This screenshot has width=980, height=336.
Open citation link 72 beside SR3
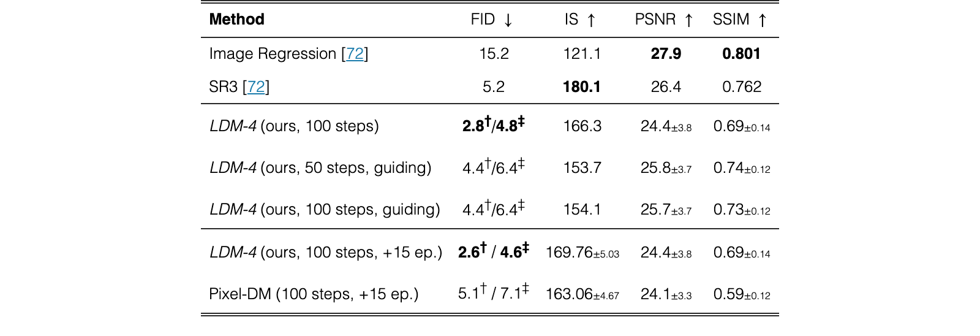[256, 87]
